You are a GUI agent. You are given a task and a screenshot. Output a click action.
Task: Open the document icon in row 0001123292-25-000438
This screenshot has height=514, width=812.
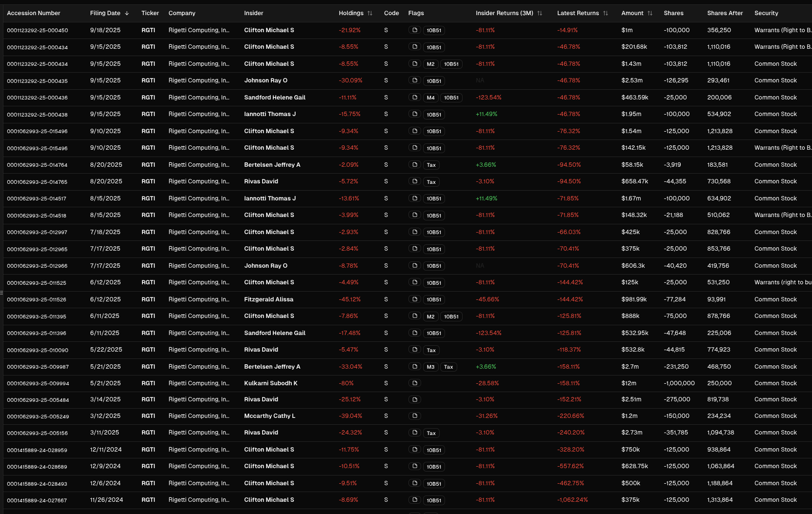414,114
